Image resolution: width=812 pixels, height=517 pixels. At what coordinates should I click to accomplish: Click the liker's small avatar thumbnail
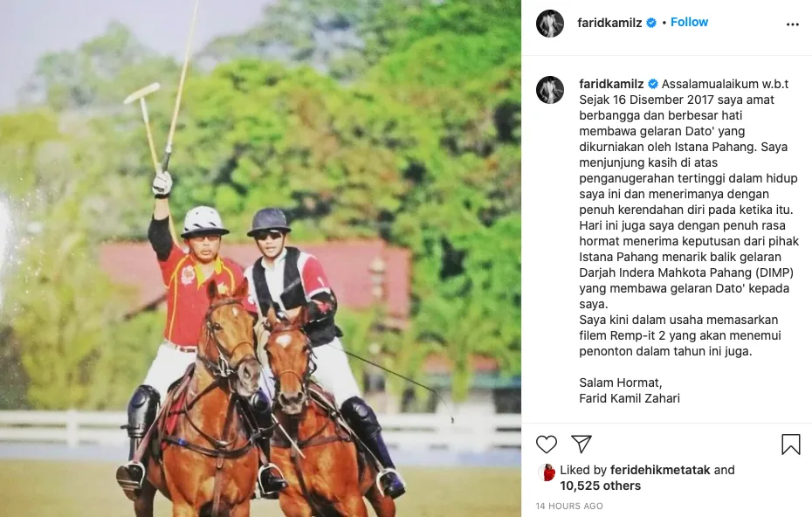[547, 472]
